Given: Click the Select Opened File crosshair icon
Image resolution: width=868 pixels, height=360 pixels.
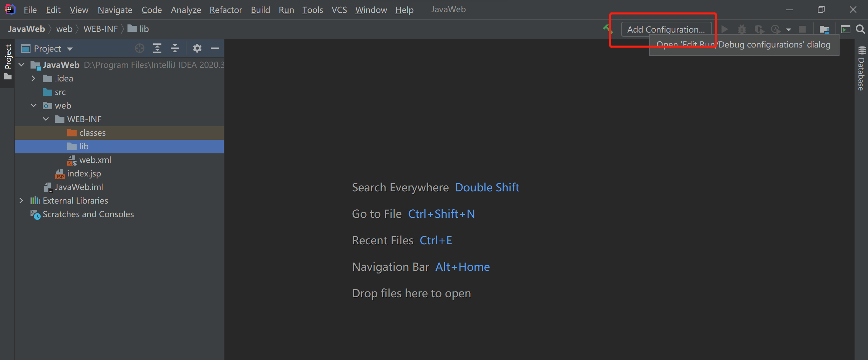Looking at the screenshot, I should pos(140,49).
